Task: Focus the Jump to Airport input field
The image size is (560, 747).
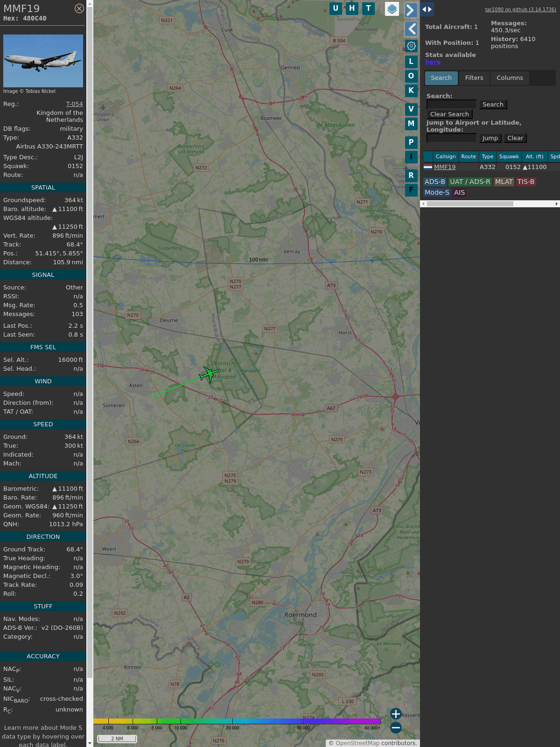Action: (451, 138)
